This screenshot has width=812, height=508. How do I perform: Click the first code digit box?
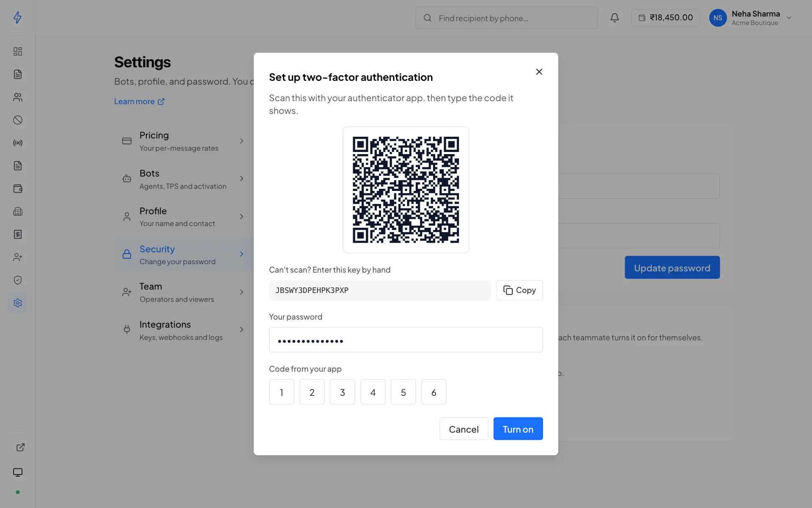pos(282,392)
